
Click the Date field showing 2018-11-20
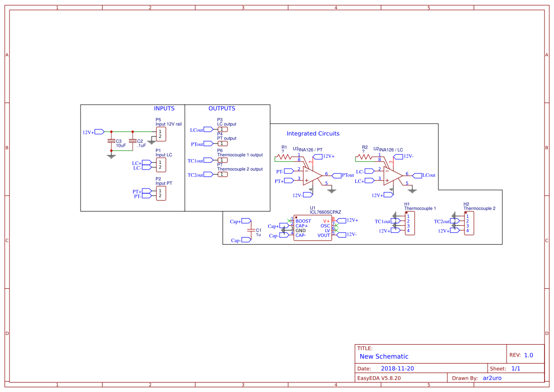click(x=398, y=368)
